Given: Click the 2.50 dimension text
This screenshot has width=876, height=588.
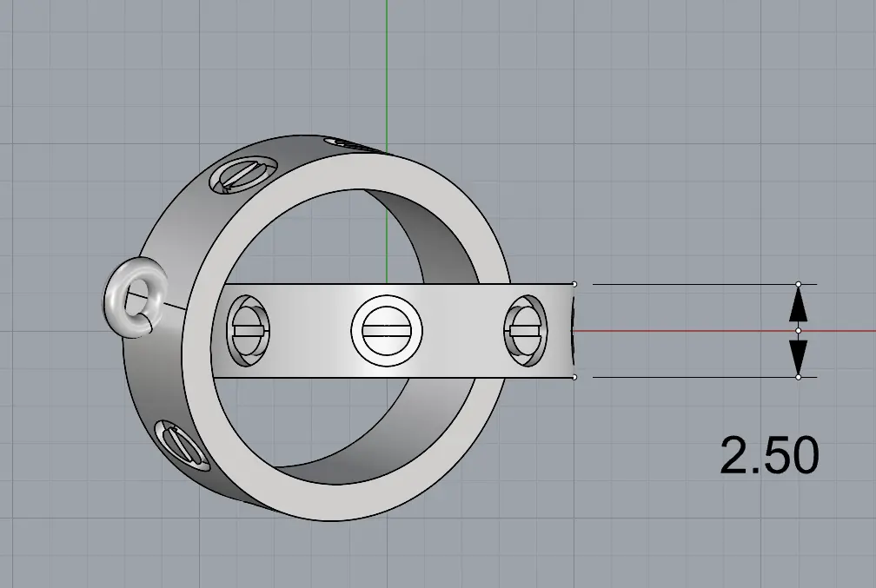Looking at the screenshot, I should 769,455.
